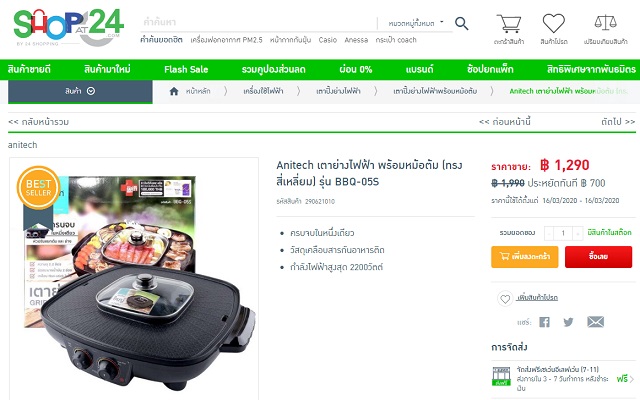Open the ผ่อน 0% menu item
Screen dimensions: 640x400
point(356,69)
